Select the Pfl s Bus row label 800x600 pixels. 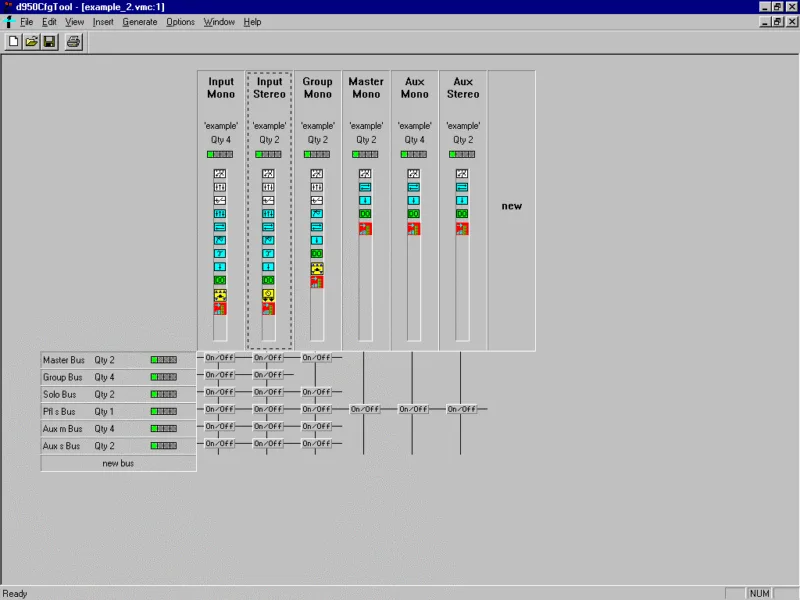tap(59, 412)
